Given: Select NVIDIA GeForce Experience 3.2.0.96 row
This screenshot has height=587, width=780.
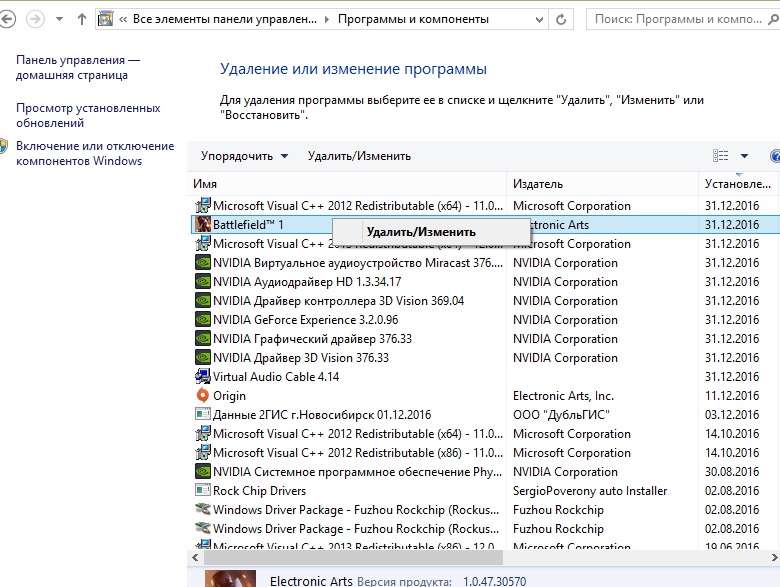Looking at the screenshot, I should pos(485,319).
